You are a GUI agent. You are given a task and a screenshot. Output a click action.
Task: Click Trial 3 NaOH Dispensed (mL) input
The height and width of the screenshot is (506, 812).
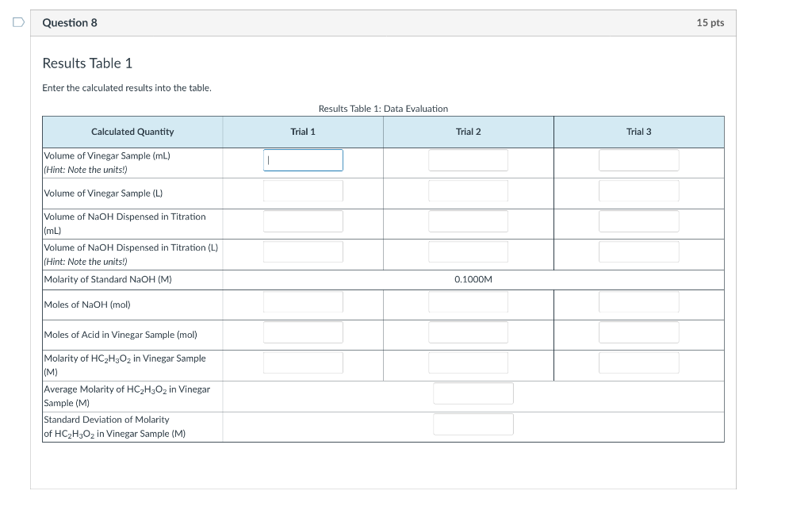pyautogui.click(x=639, y=221)
